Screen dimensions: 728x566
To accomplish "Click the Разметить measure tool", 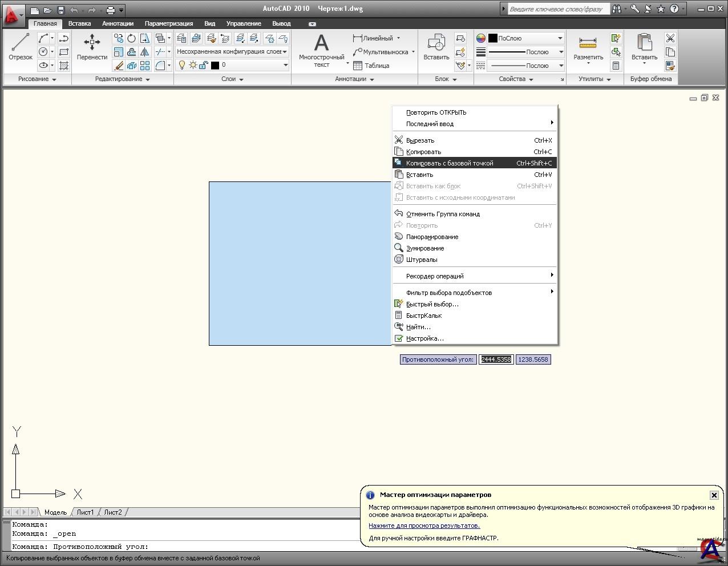I will tap(588, 48).
